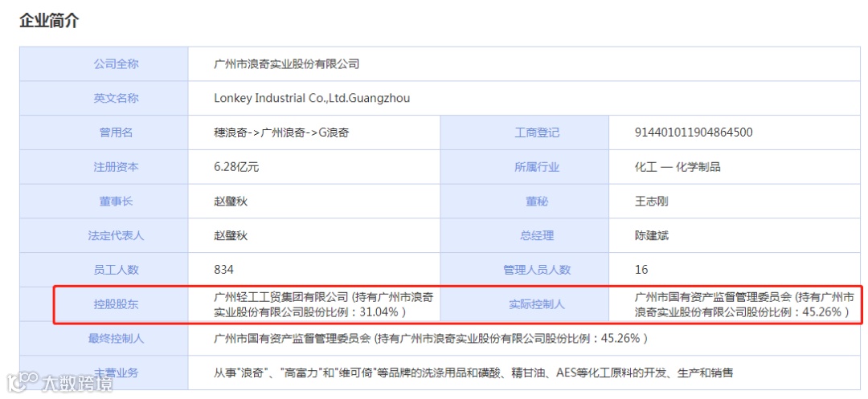The height and width of the screenshot is (399, 868).
Task: Click registration number 914401011904864500
Action: 693,132
